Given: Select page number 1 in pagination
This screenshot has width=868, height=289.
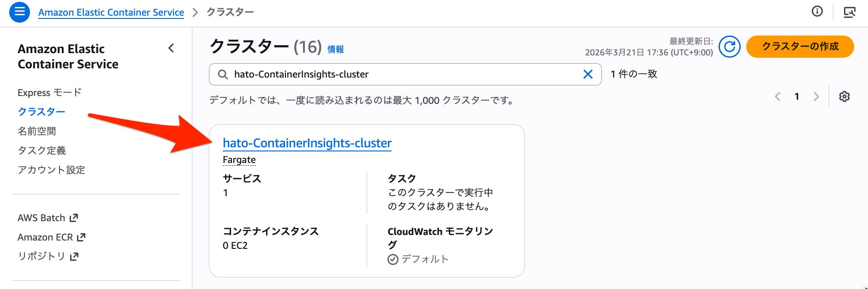Looking at the screenshot, I should click(797, 96).
